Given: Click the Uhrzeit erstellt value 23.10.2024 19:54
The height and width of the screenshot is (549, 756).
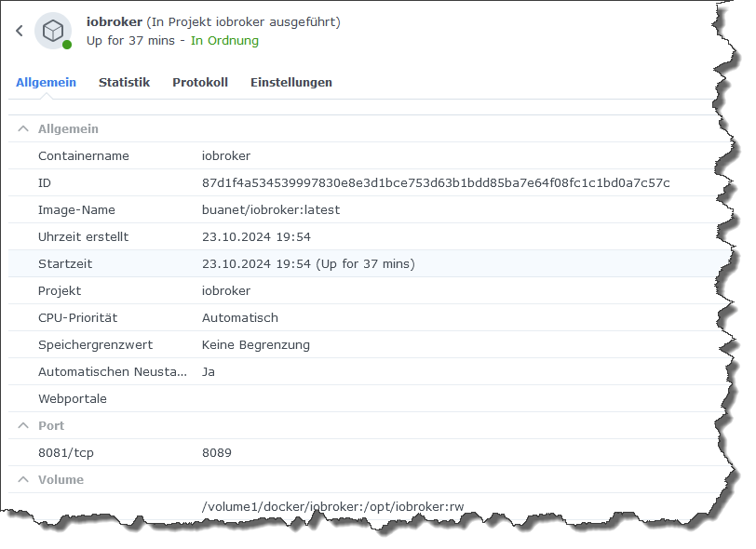Looking at the screenshot, I should [x=257, y=237].
